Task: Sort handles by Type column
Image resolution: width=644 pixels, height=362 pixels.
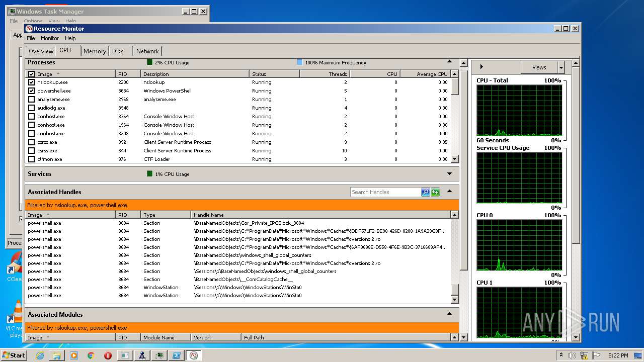Action: [166, 215]
